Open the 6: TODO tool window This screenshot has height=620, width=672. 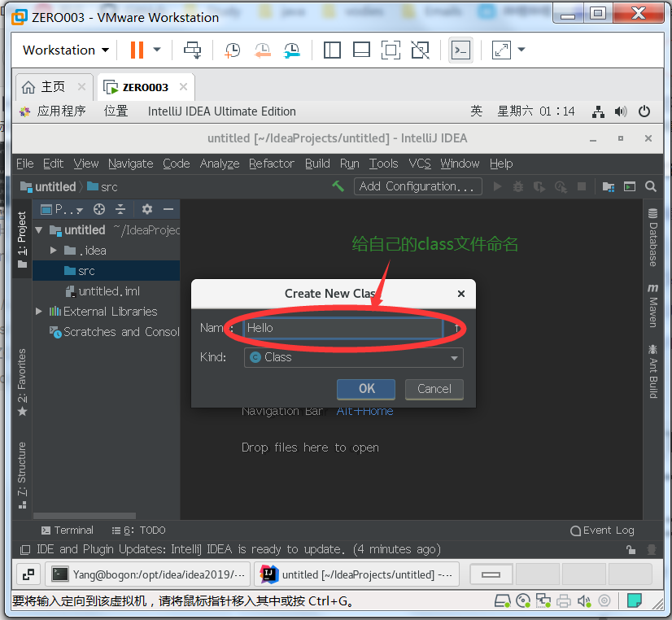(x=138, y=530)
